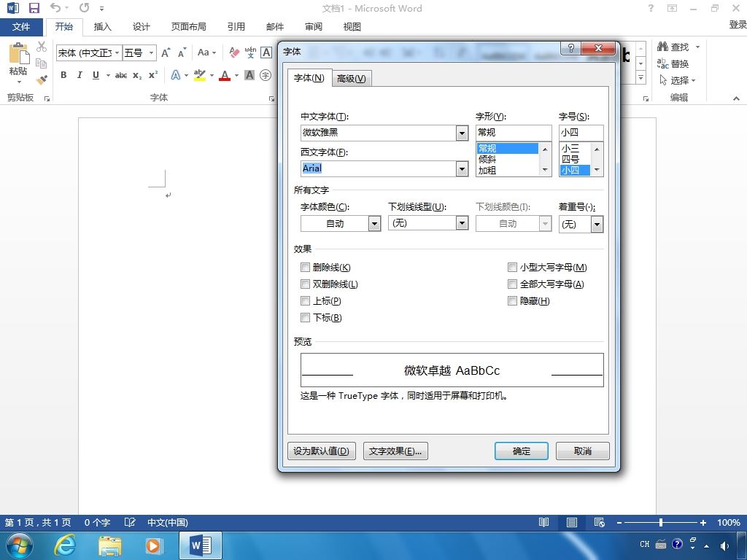Click the Paste clipboard icon
Viewport: 747px width, 560px height.
tap(18, 52)
